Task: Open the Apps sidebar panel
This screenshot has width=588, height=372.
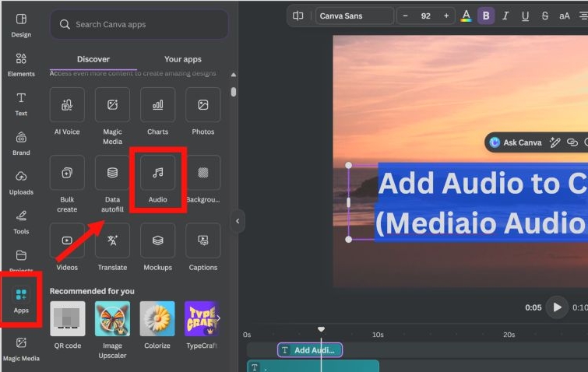Action: [21, 300]
